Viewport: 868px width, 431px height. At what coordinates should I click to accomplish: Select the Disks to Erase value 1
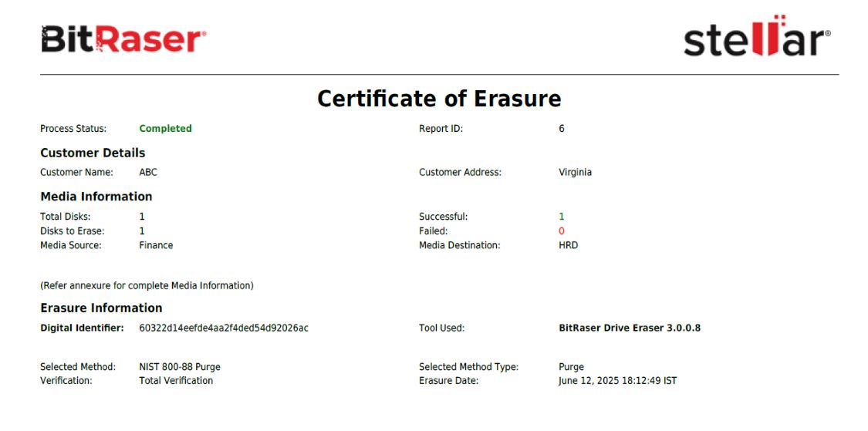tap(142, 231)
